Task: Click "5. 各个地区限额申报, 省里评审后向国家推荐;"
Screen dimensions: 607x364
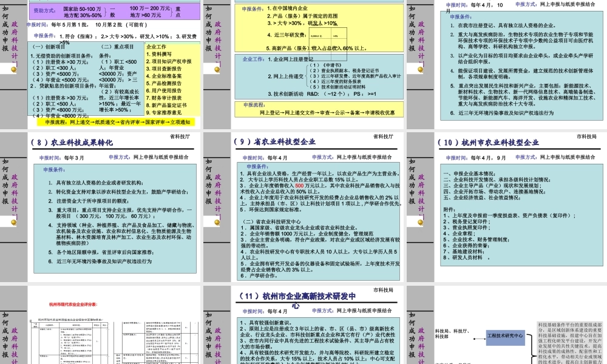Action: click(x=101, y=252)
